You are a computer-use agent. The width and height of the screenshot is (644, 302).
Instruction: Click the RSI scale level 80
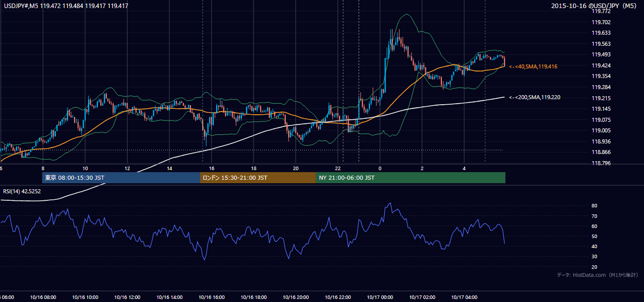(x=595, y=206)
